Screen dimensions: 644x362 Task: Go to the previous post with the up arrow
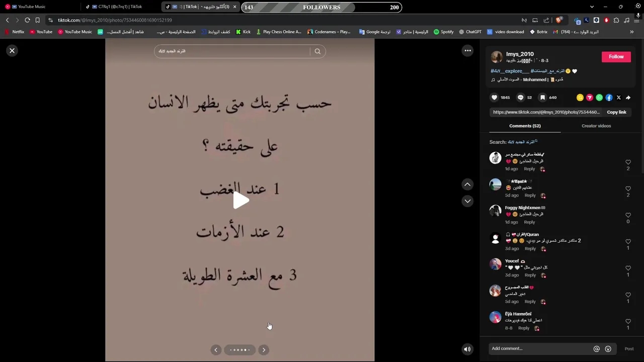(467, 185)
